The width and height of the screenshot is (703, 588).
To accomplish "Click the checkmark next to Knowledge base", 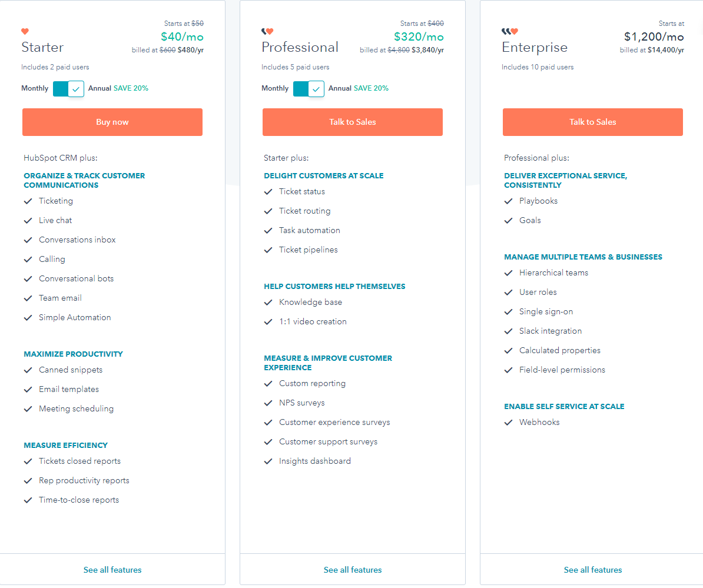I will coord(268,302).
